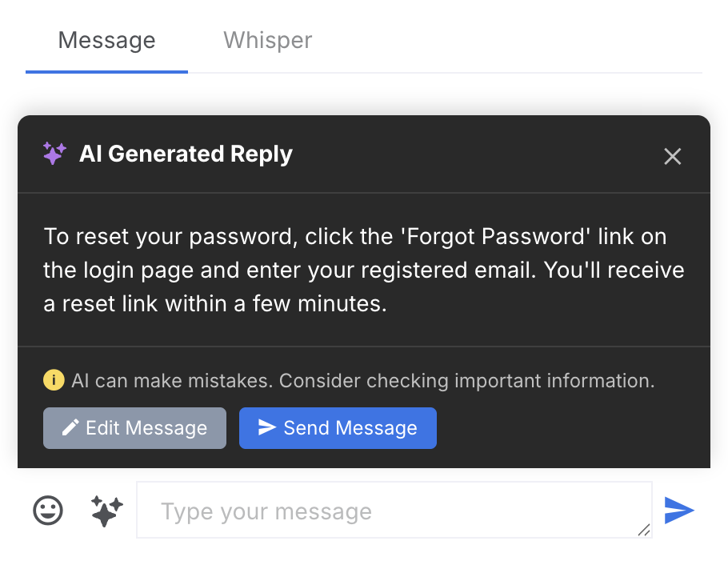The image size is (728, 573).
Task: Click the yellow info icon by the disclaimer
Action: (54, 380)
